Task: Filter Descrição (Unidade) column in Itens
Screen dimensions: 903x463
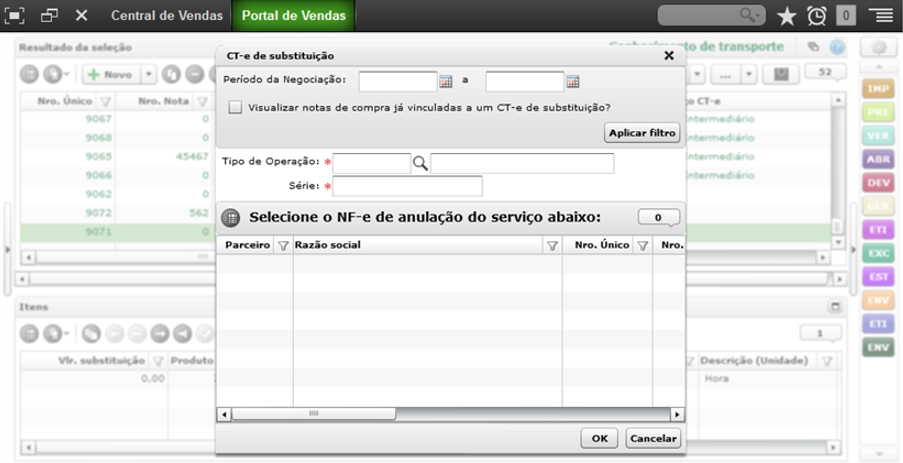Action: tap(827, 361)
